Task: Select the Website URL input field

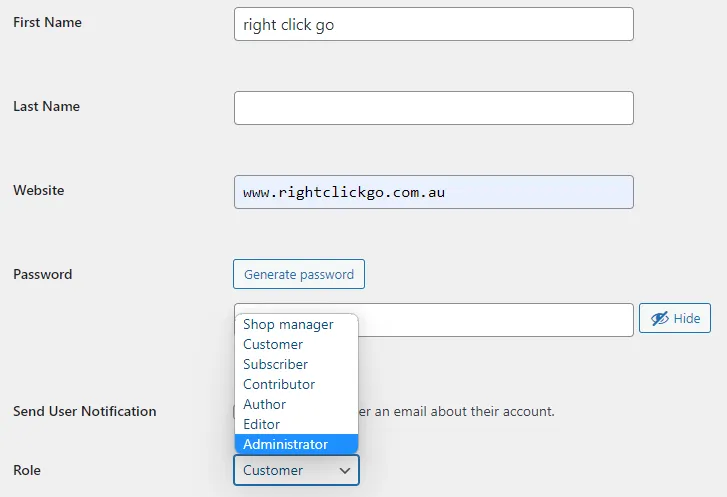Action: point(433,192)
